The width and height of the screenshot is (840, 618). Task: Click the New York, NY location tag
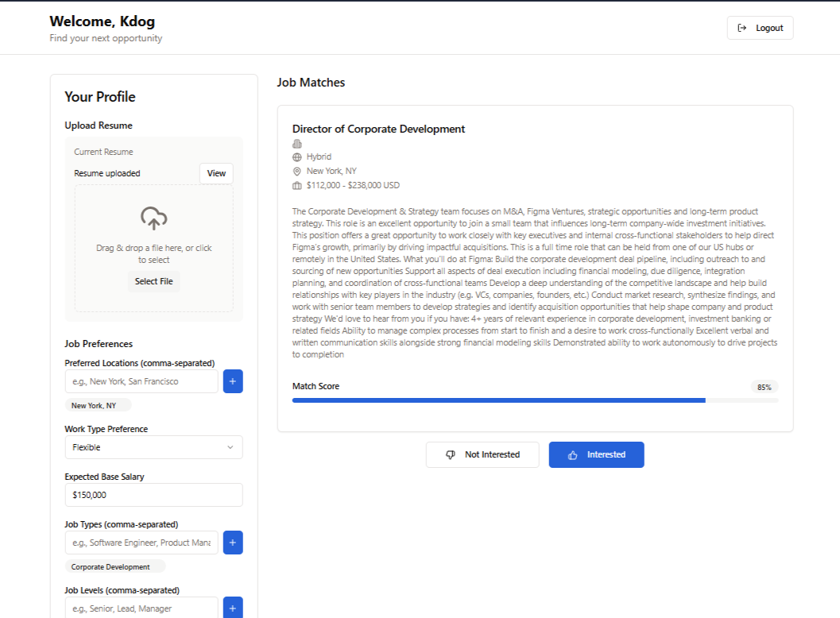coord(98,405)
